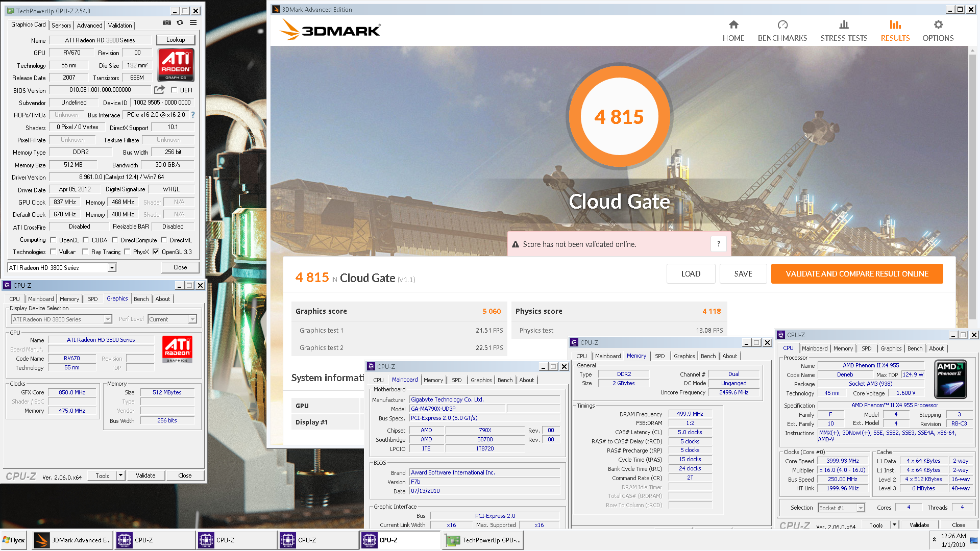Click LOAD in 3DMark results
Image resolution: width=980 pixels, height=551 pixels.
point(691,274)
